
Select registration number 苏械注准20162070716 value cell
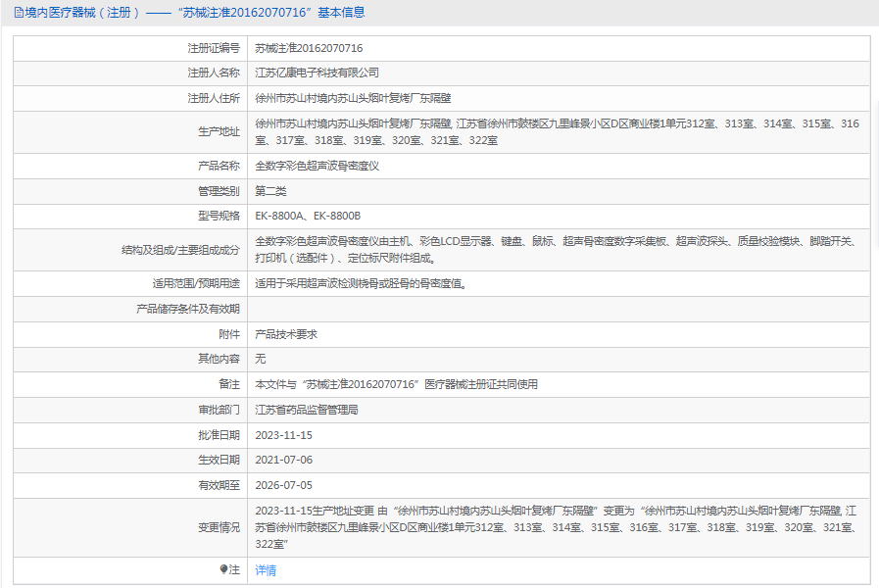coord(559,48)
